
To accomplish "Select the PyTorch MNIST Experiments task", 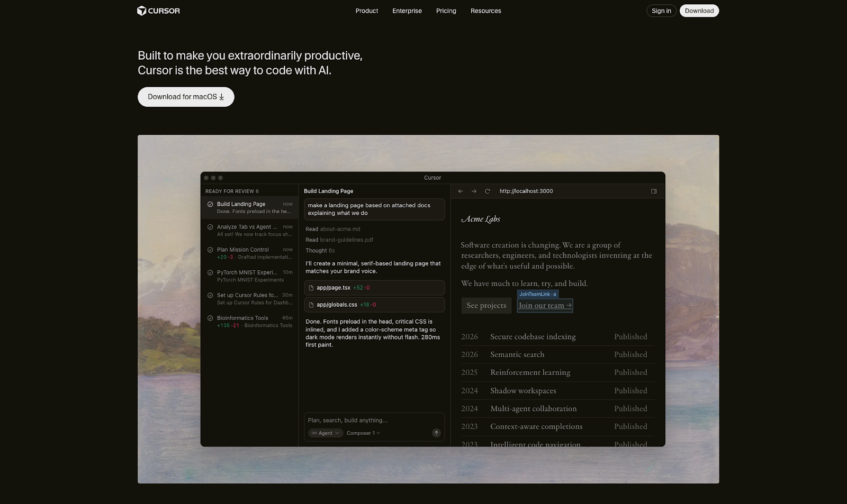I will coord(249,276).
